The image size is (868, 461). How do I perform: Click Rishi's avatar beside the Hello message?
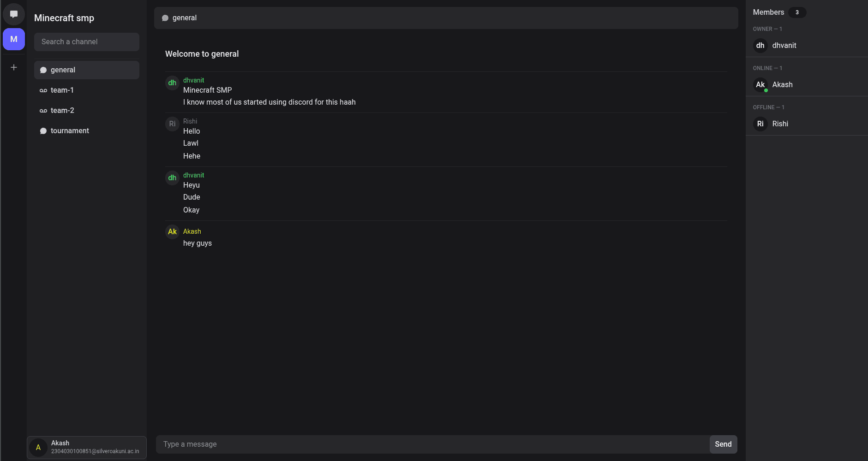tap(172, 124)
